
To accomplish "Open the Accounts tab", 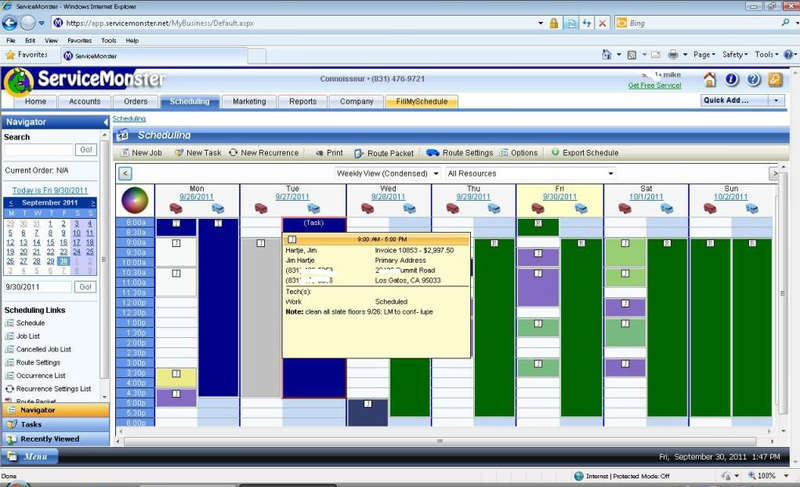I will [x=84, y=102].
